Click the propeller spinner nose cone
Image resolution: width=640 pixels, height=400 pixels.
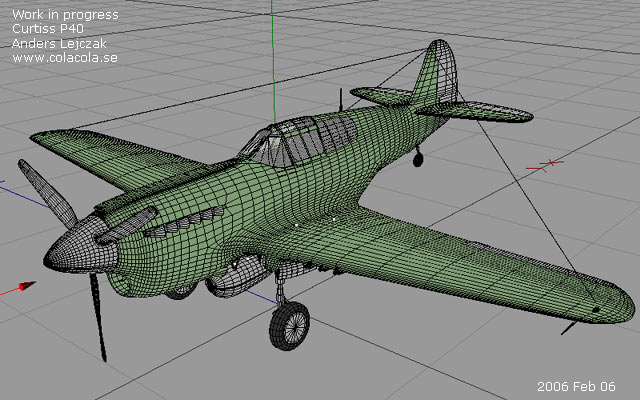(81, 246)
